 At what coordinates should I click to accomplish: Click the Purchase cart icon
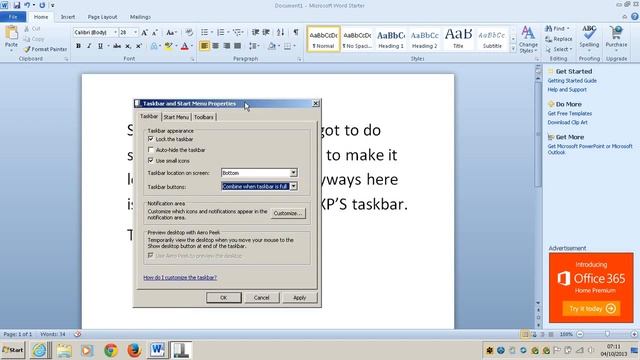(x=616, y=33)
